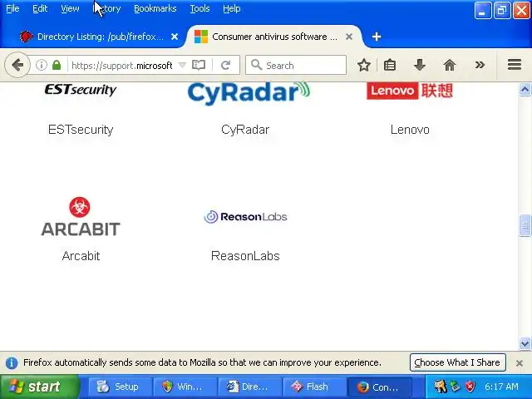This screenshot has width=532, height=399.
Task: Open the Help menu
Action: click(232, 8)
